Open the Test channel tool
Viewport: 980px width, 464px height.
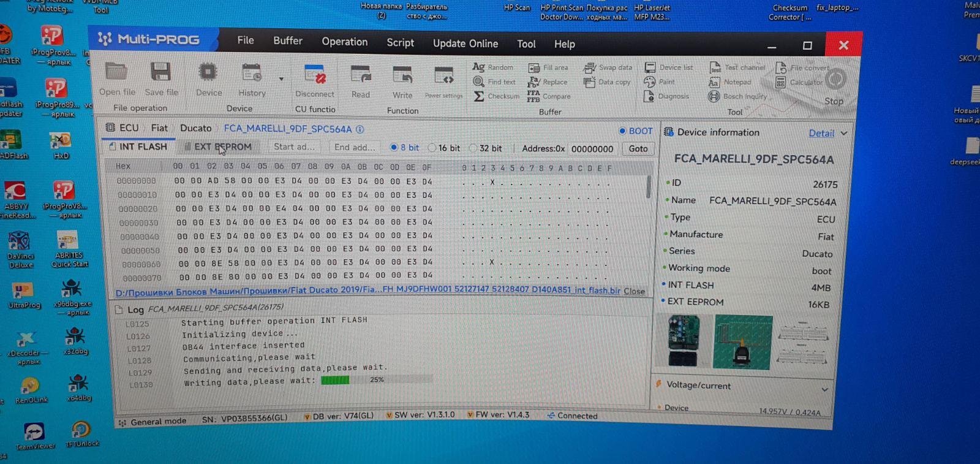[x=737, y=67]
